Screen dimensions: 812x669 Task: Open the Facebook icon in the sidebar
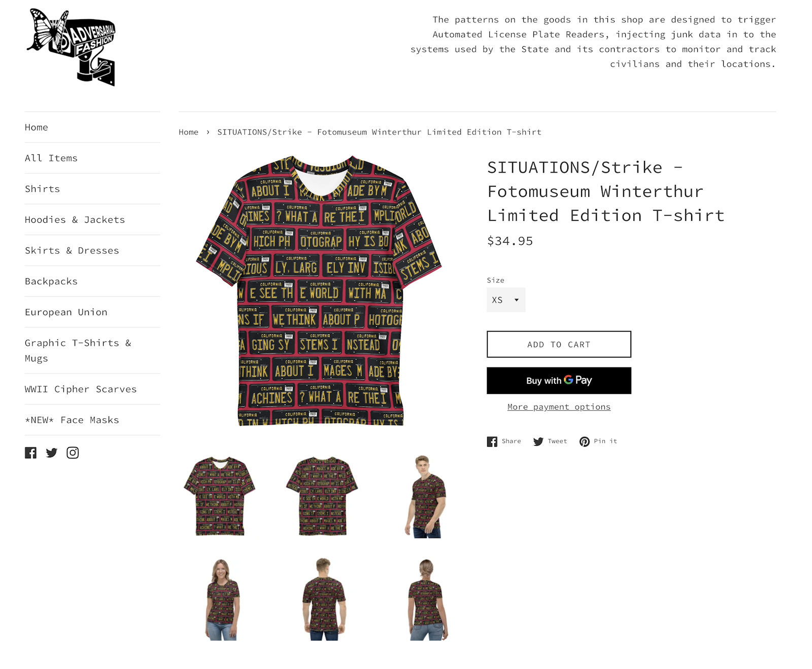[30, 453]
